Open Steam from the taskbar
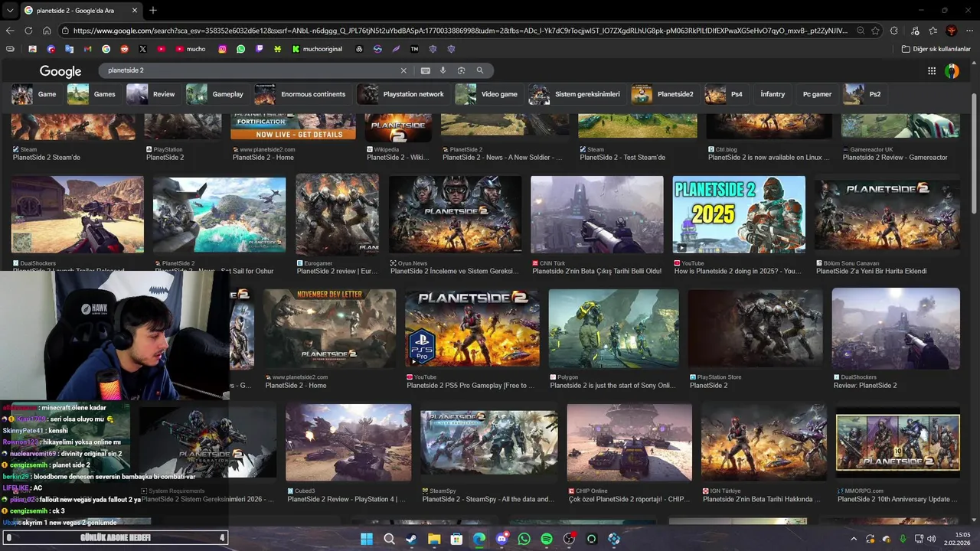This screenshot has height=551, width=980. pos(411,539)
